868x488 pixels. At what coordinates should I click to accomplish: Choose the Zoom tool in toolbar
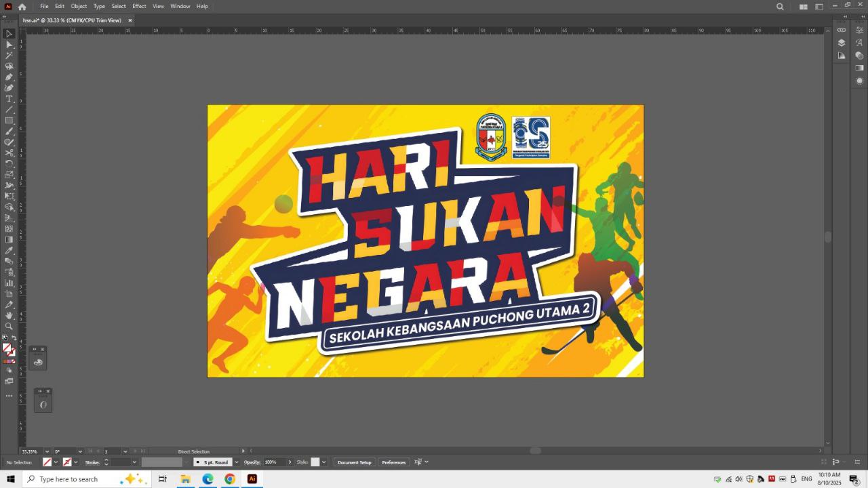[9, 326]
